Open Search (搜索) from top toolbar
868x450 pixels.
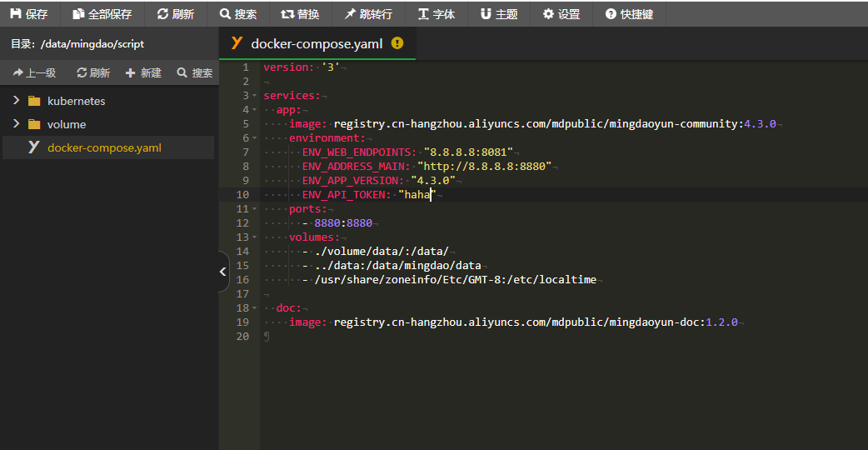(x=238, y=14)
